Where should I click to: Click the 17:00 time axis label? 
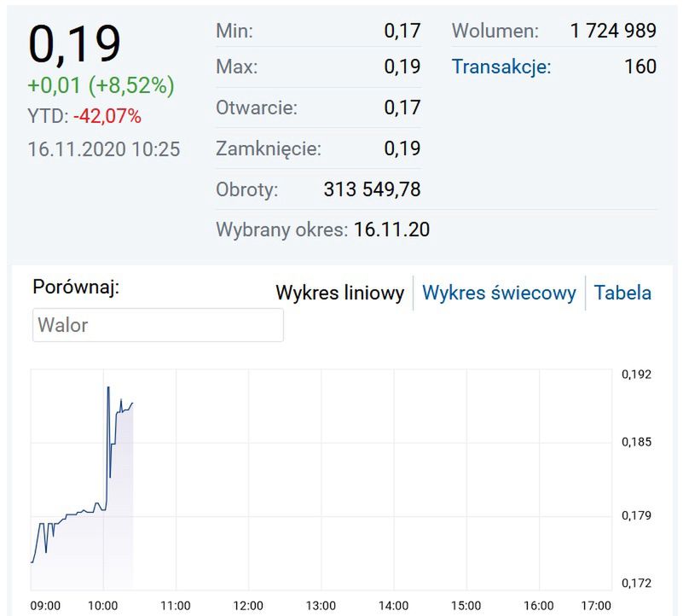pyautogui.click(x=594, y=605)
